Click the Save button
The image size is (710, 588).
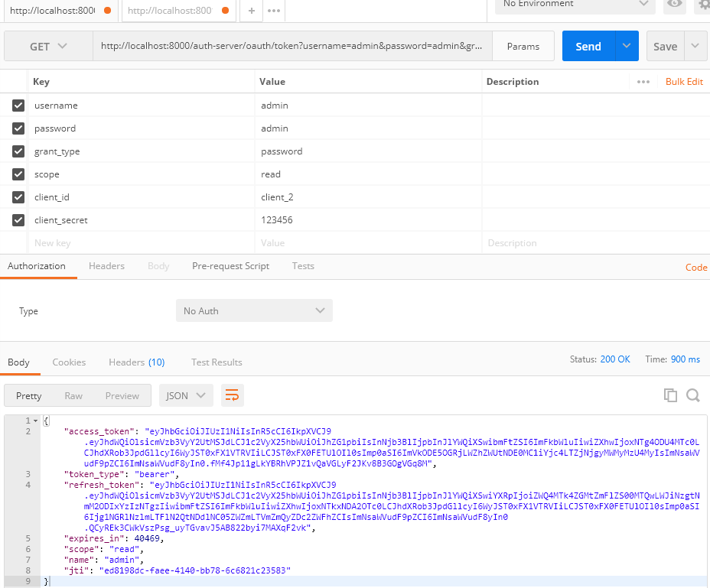(x=665, y=46)
